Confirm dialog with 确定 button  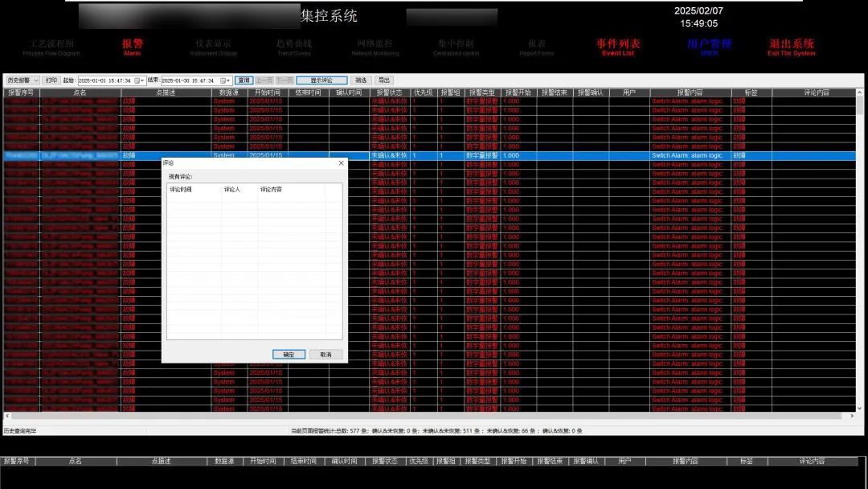coord(289,355)
